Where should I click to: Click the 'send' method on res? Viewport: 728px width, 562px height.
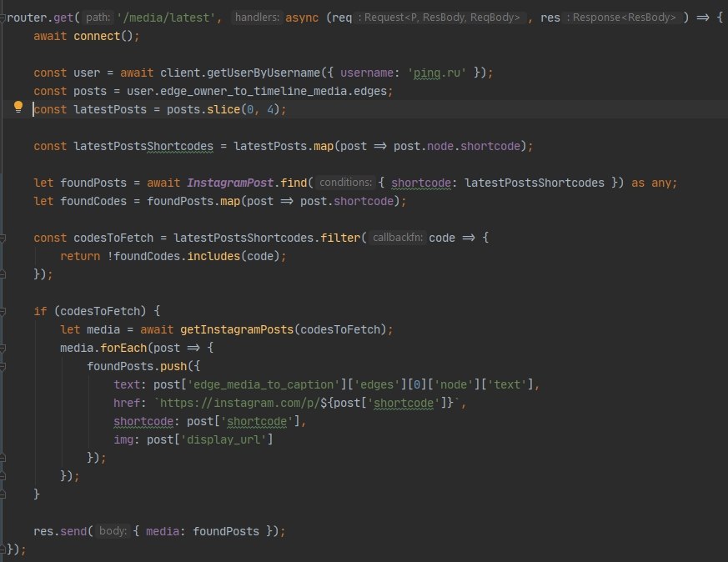(x=73, y=531)
